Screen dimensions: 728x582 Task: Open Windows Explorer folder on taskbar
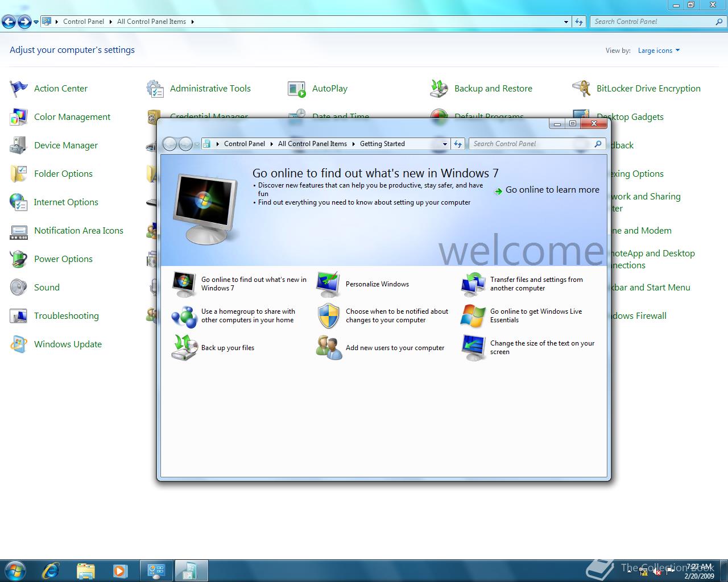[85, 570]
